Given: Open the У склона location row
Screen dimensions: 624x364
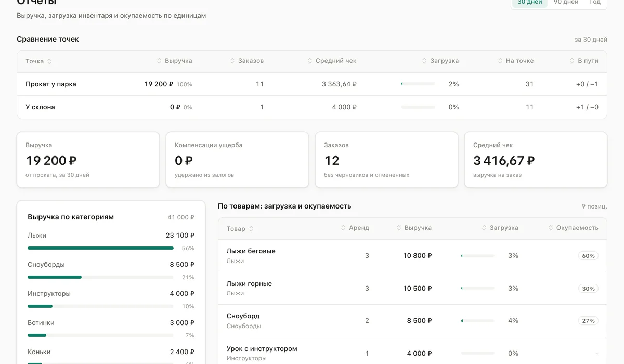Looking at the screenshot, I should click(311, 107).
